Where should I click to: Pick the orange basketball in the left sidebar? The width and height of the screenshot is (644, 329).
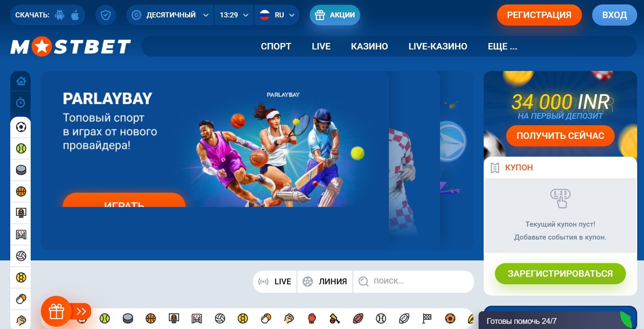click(21, 191)
